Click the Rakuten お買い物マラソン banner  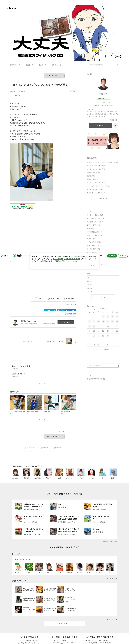tap(22, 207)
